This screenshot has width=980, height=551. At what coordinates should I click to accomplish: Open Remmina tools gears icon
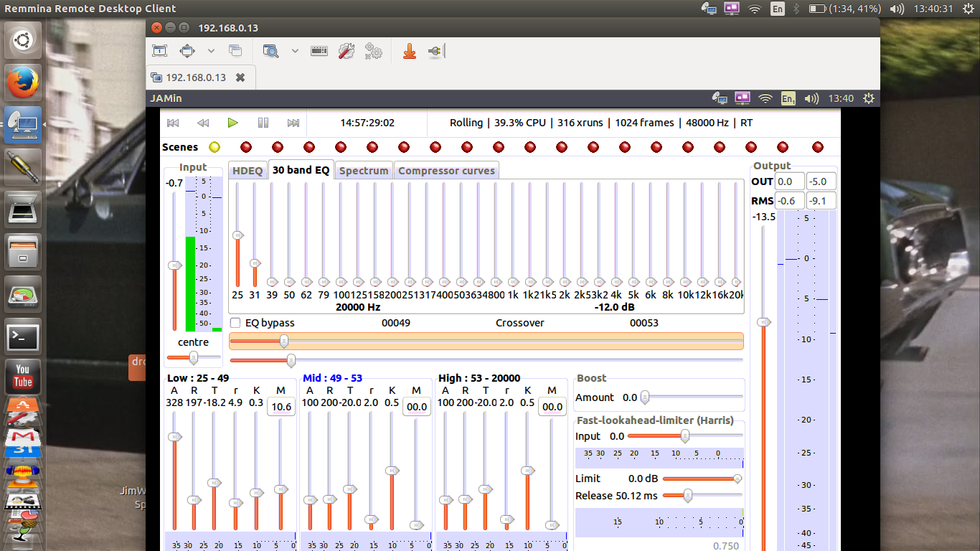(x=373, y=51)
